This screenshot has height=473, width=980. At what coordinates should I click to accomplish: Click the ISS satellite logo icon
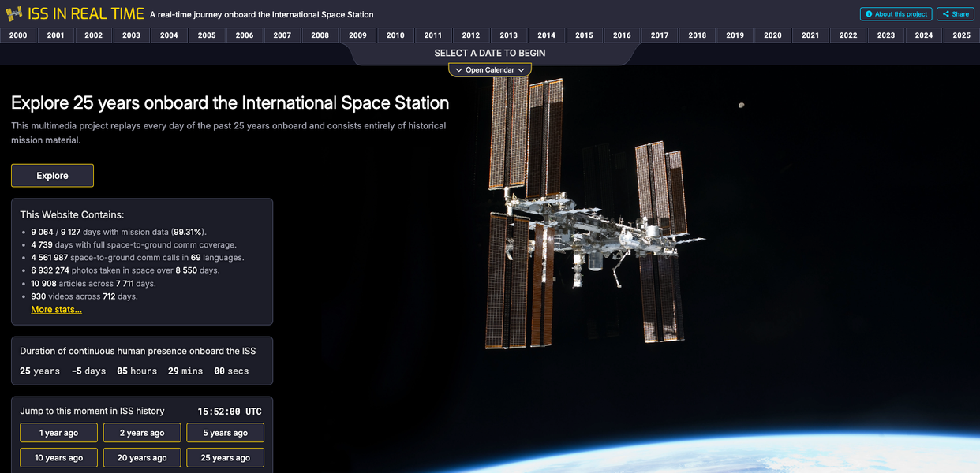[x=14, y=14]
